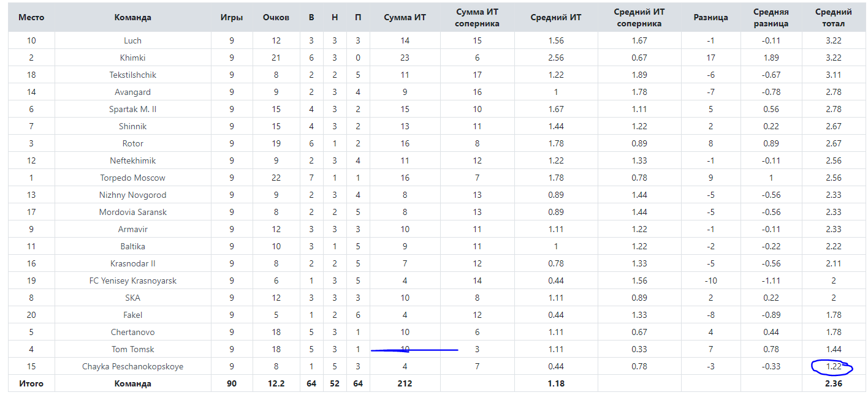Click the Spartak M. II team name
Viewport: 868px width, 403px height.
(132, 109)
